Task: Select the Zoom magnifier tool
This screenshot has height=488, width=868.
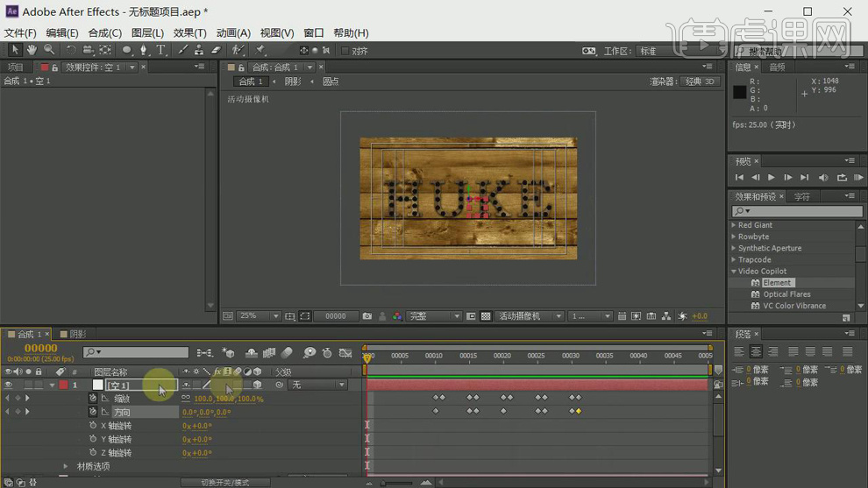Action: point(49,50)
